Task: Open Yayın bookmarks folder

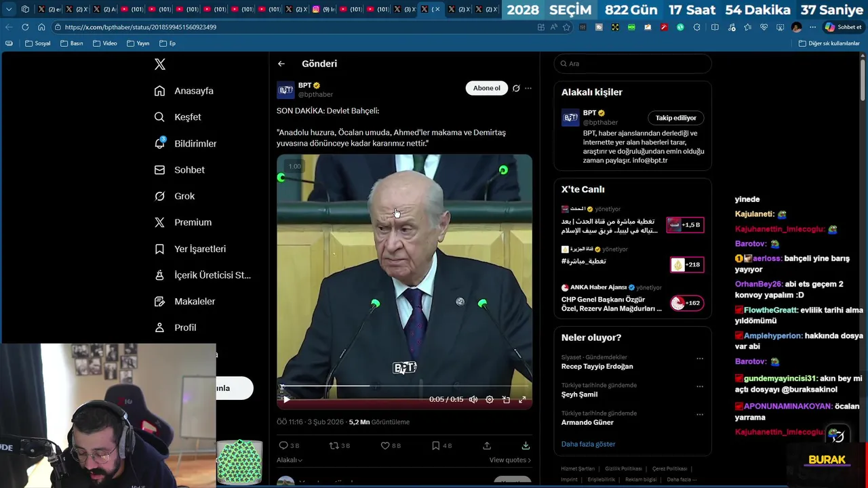Action: point(138,43)
